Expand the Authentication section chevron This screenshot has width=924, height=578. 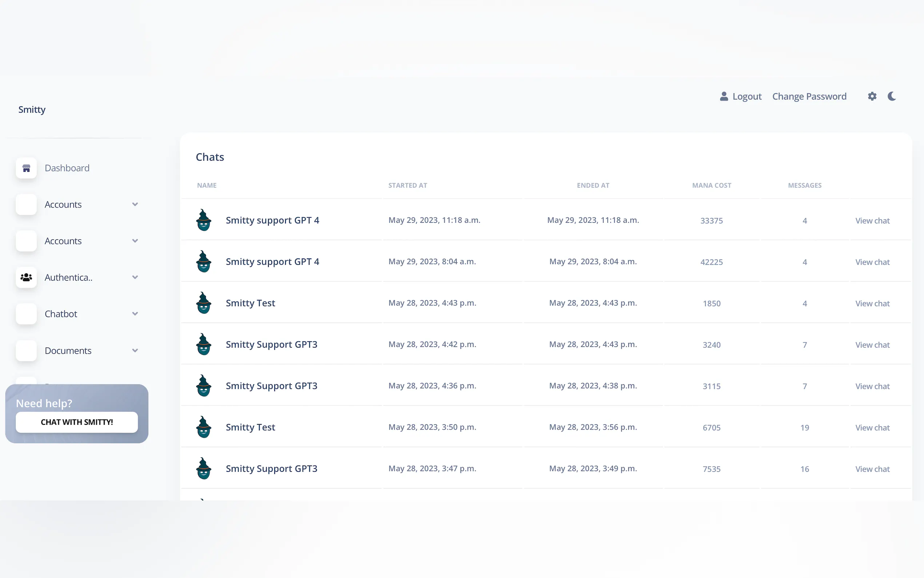click(x=135, y=277)
